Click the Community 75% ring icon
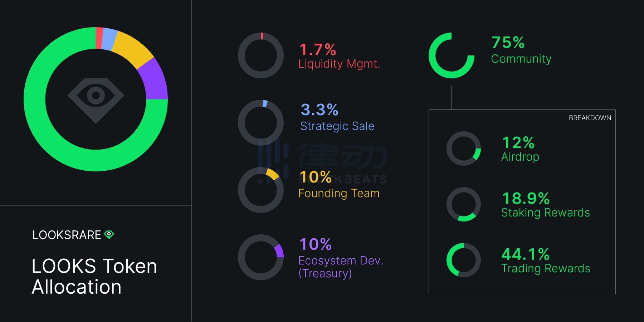The height and width of the screenshot is (322, 644). [x=452, y=55]
